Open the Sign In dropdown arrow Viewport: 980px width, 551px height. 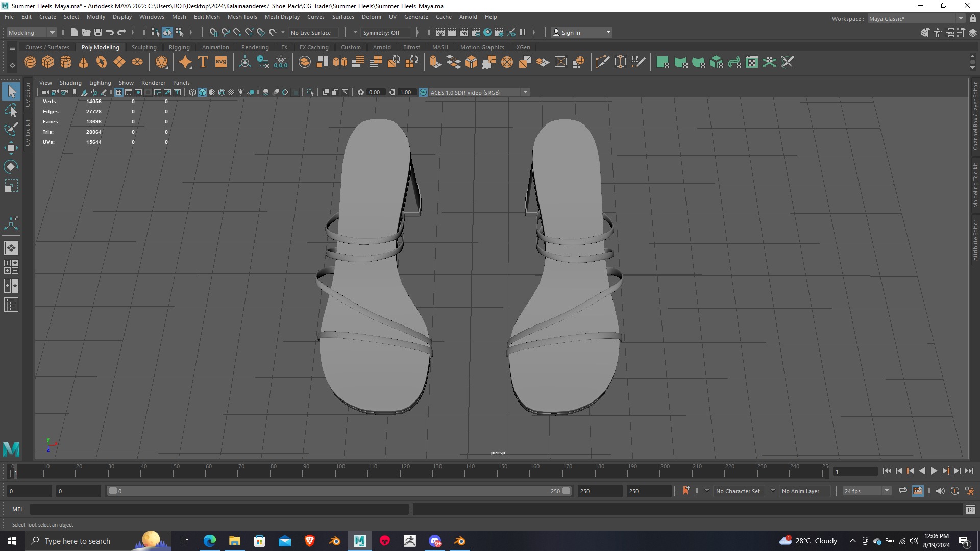coord(608,32)
